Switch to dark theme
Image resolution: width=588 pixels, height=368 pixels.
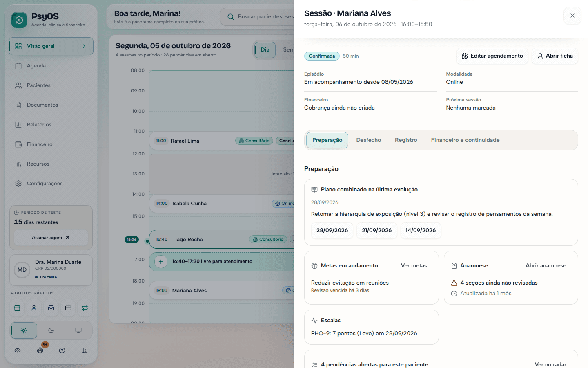(51, 330)
